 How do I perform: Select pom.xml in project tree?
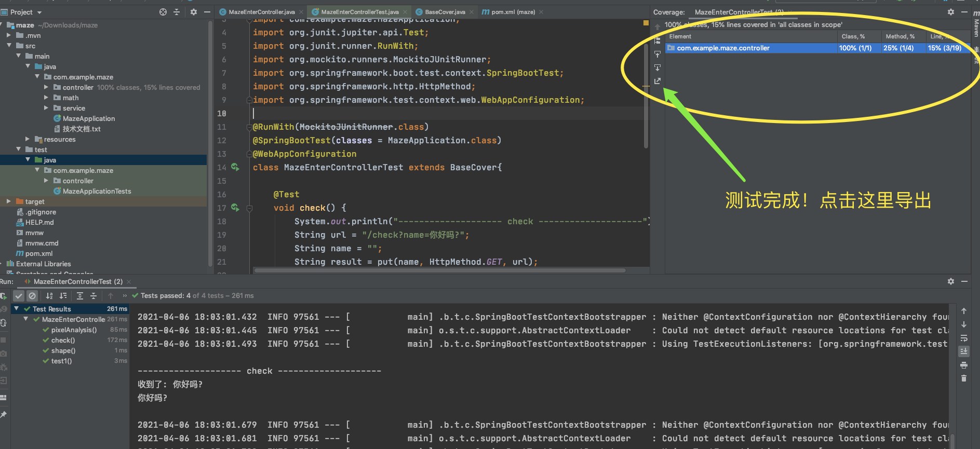(x=34, y=253)
